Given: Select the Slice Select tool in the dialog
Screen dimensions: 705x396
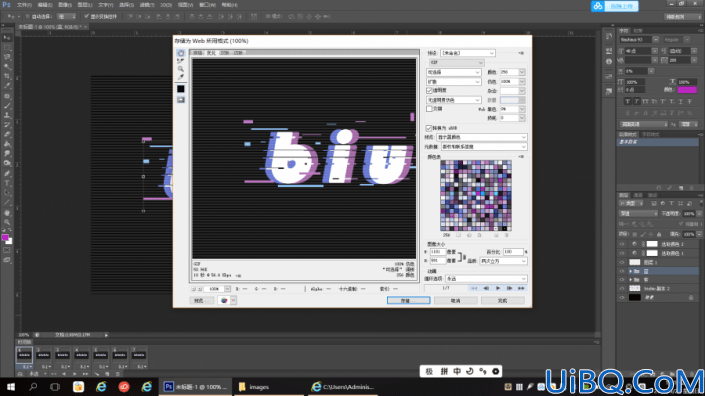Looking at the screenshot, I should pyautogui.click(x=181, y=61).
